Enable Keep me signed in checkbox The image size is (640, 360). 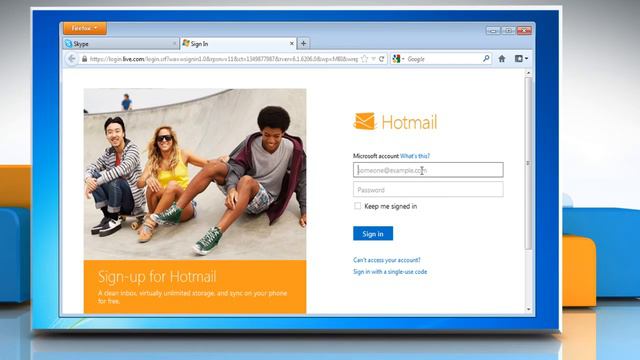pyautogui.click(x=358, y=206)
